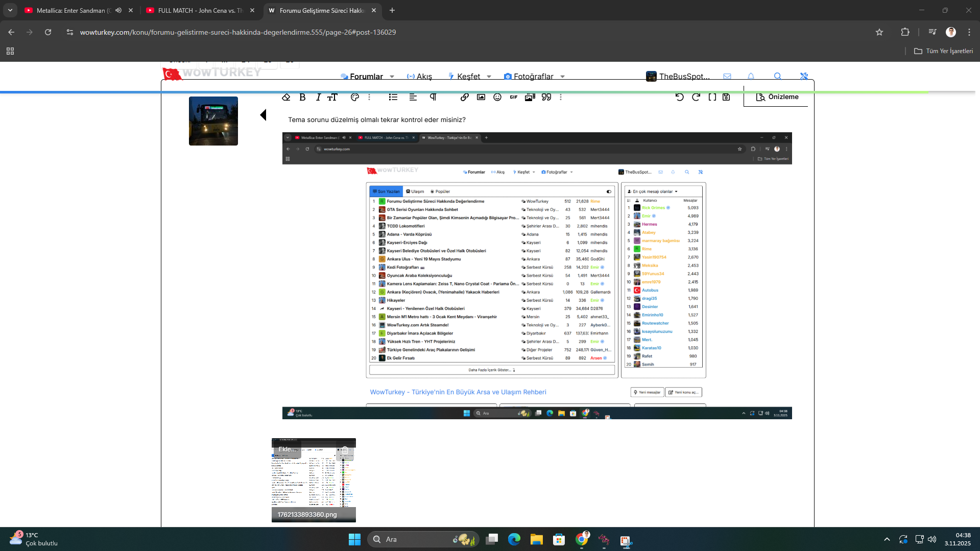This screenshot has height=551, width=980.
Task: Open the text color palette
Action: (354, 97)
